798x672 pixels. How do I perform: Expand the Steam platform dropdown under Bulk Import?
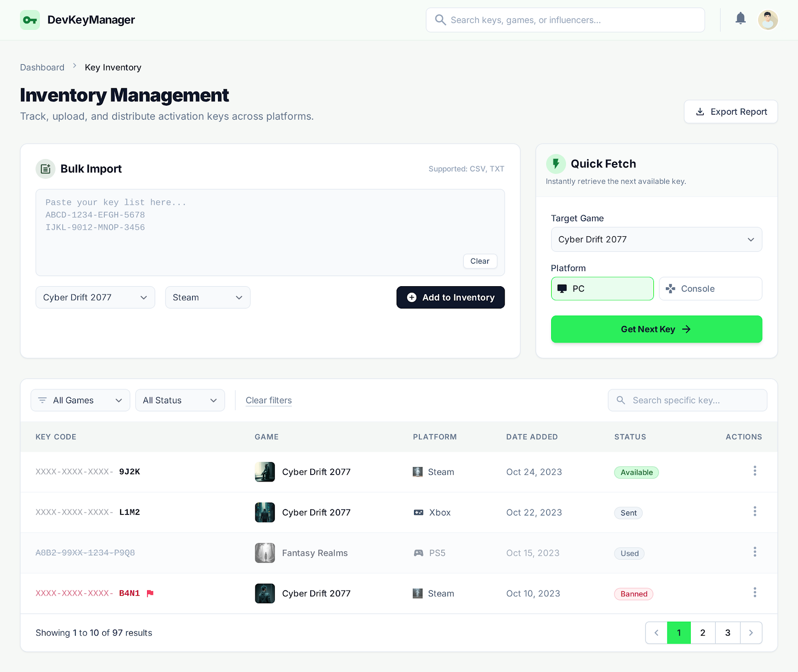[207, 297]
